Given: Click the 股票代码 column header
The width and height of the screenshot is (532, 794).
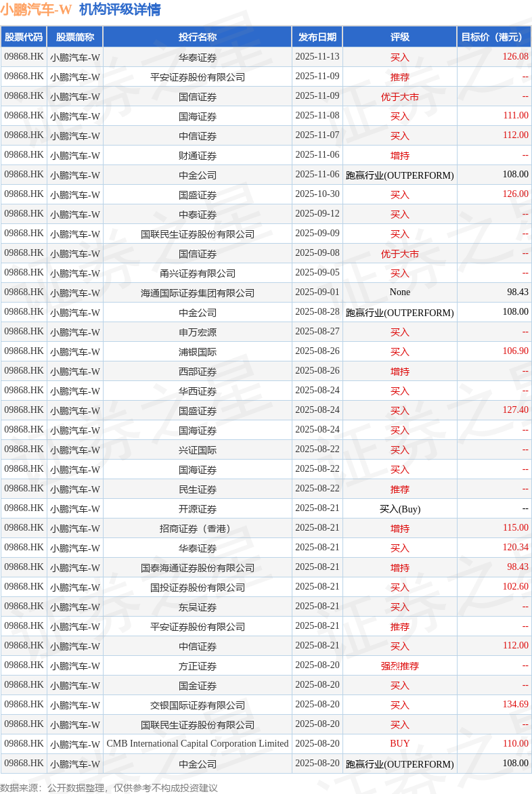Looking at the screenshot, I should coord(24,37).
